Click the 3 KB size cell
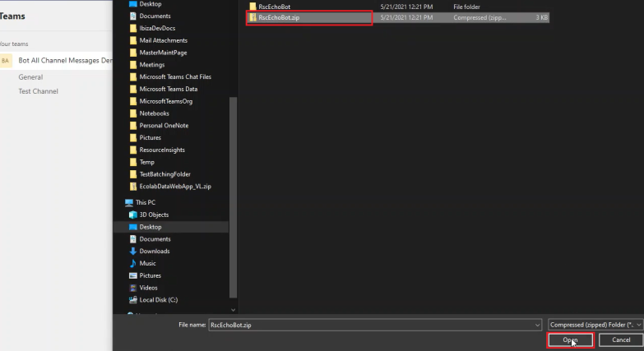The height and width of the screenshot is (351, 644). click(542, 17)
